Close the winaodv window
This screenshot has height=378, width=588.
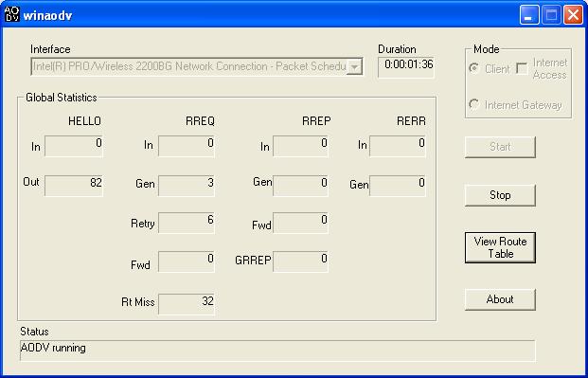[x=574, y=15]
